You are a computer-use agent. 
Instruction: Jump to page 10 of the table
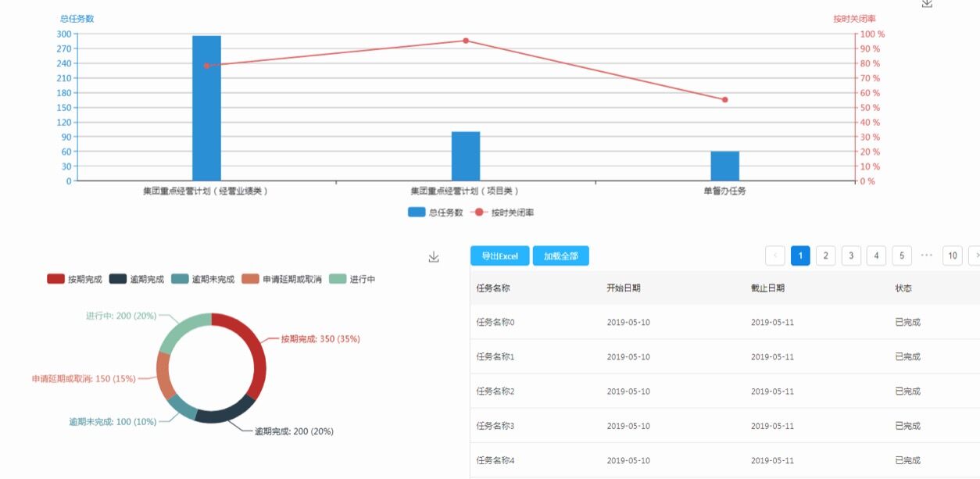pyautogui.click(x=952, y=256)
